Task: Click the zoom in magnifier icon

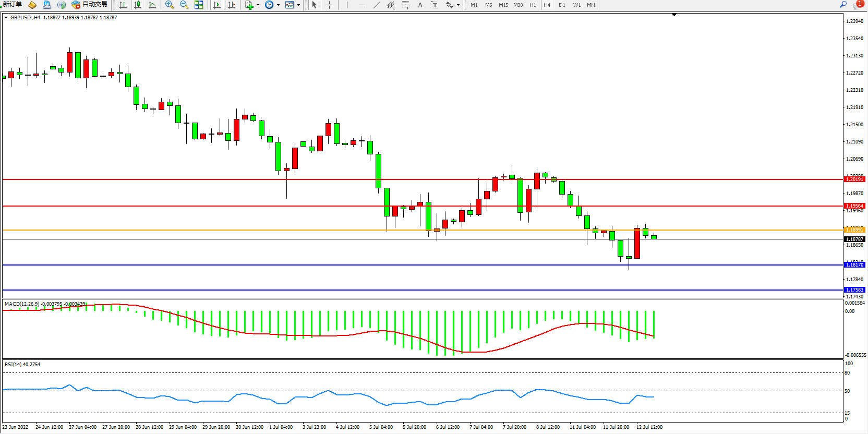Action: tap(169, 5)
